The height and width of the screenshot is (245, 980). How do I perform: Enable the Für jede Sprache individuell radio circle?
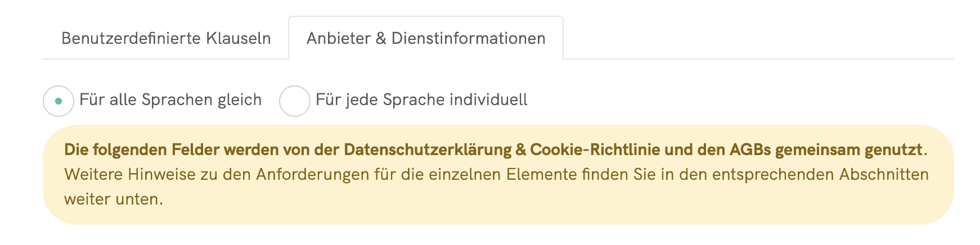coord(295,101)
